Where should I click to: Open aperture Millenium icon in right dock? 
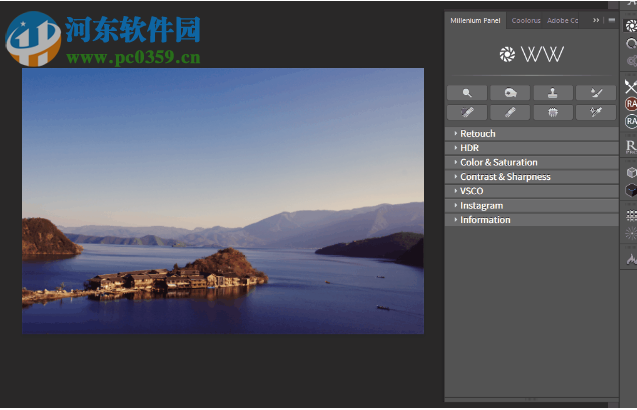631,26
